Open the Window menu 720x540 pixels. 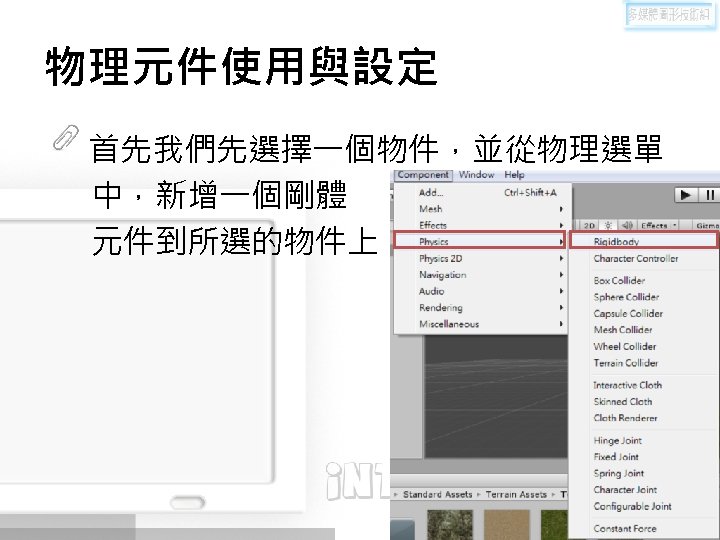click(477, 175)
